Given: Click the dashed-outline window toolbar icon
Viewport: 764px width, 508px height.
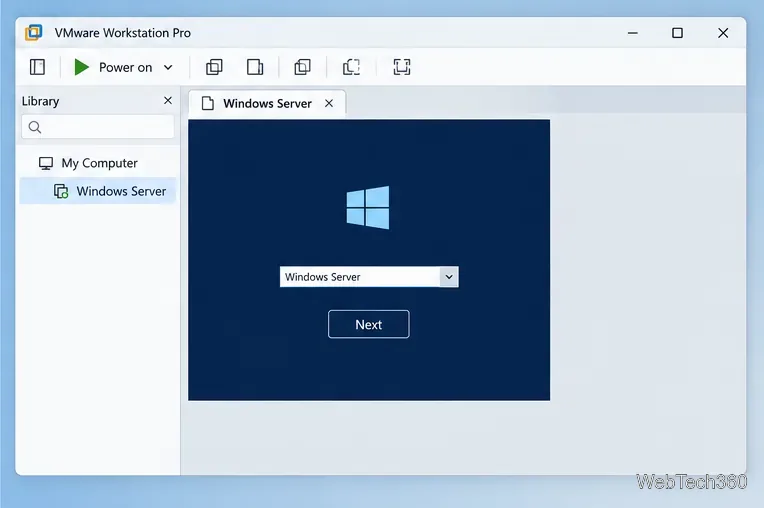Looking at the screenshot, I should point(351,67).
